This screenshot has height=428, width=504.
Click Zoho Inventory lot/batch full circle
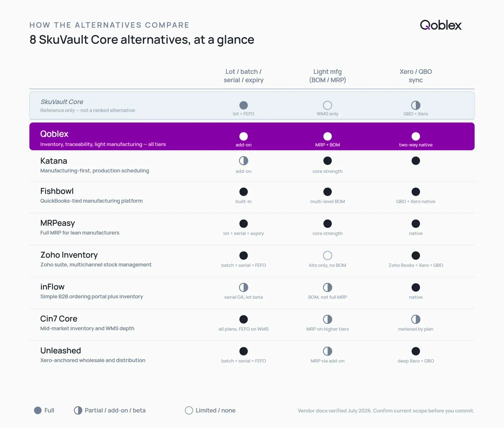[x=243, y=256]
